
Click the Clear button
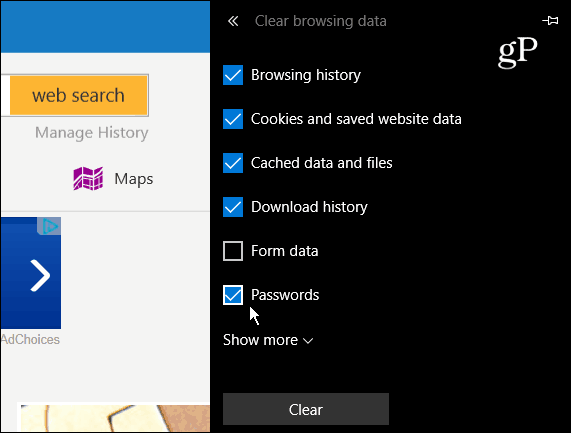(306, 409)
